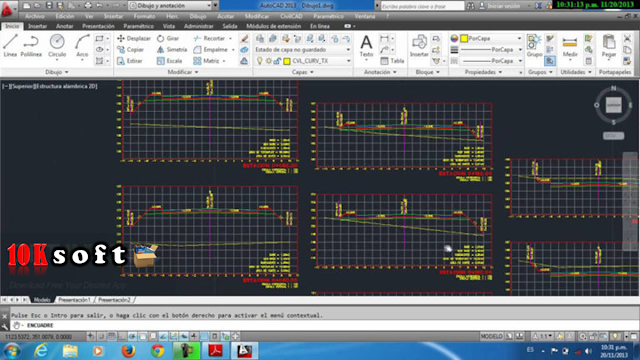Click the Save icon in quick access toolbar

point(49,6)
